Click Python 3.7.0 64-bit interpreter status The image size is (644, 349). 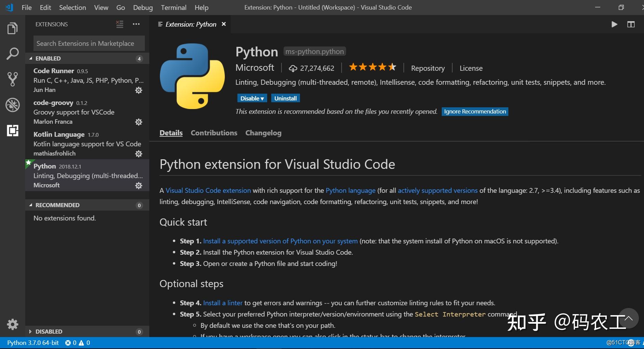tap(33, 343)
